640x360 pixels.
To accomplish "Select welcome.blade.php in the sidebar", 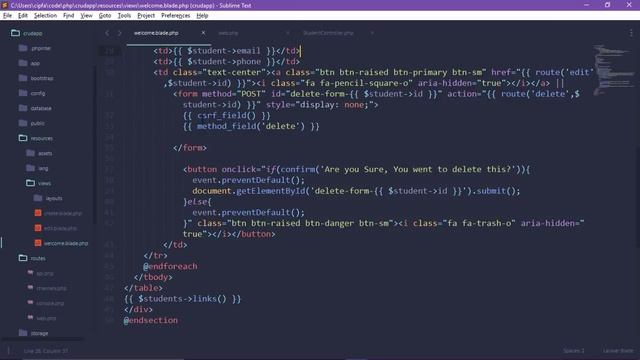I will click(66, 244).
